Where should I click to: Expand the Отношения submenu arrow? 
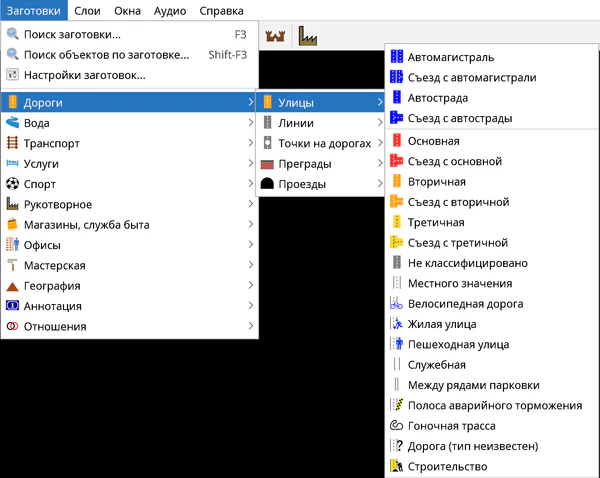[x=249, y=326]
